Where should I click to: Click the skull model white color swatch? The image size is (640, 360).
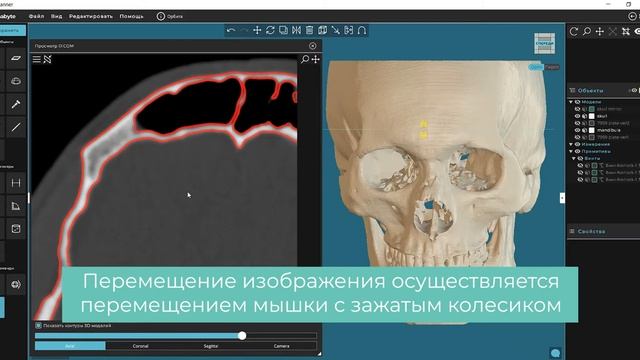click(x=591, y=116)
